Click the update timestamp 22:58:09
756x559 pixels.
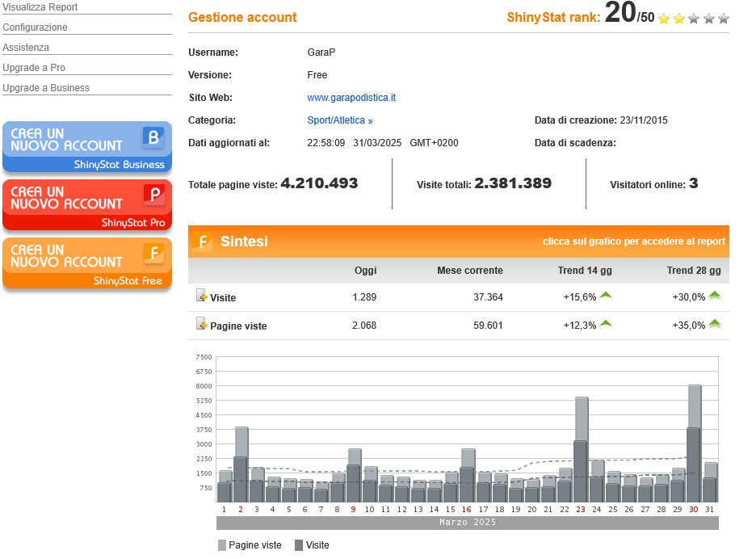[x=326, y=143]
